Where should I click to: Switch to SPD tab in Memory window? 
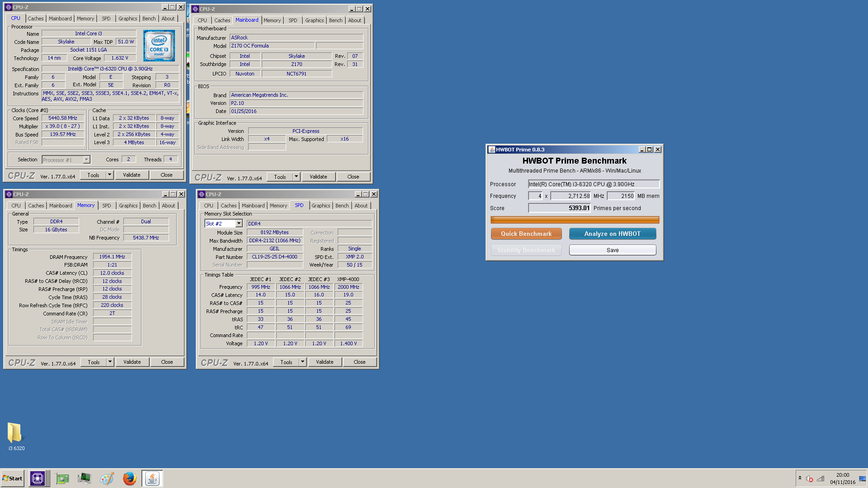106,206
